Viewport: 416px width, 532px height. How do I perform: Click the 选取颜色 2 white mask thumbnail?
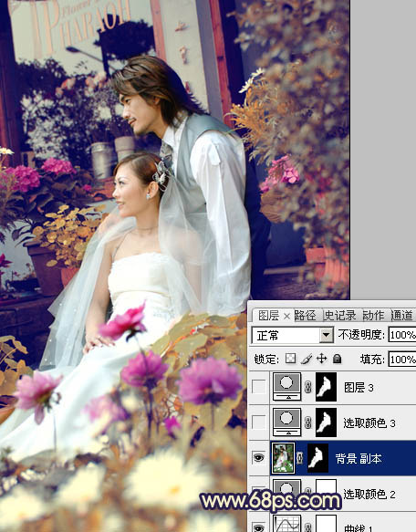[326, 491]
